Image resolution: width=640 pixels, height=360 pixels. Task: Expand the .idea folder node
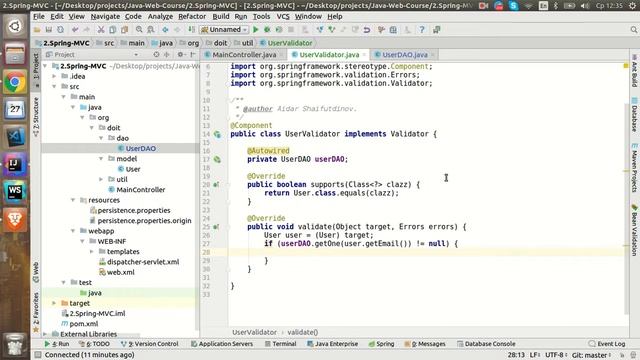[54, 76]
